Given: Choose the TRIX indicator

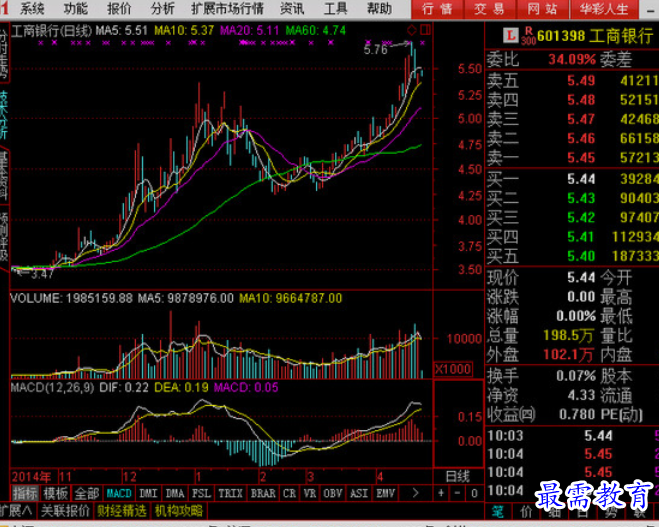Looking at the screenshot, I should (230, 493).
